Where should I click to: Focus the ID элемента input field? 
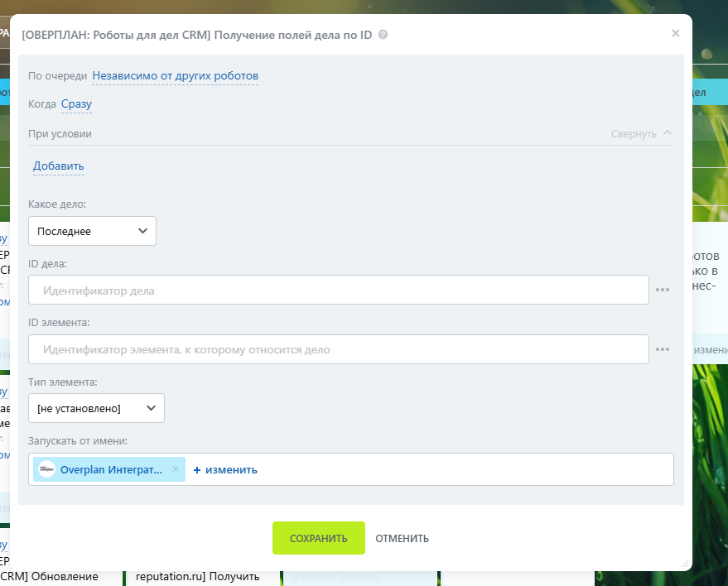[x=338, y=349]
